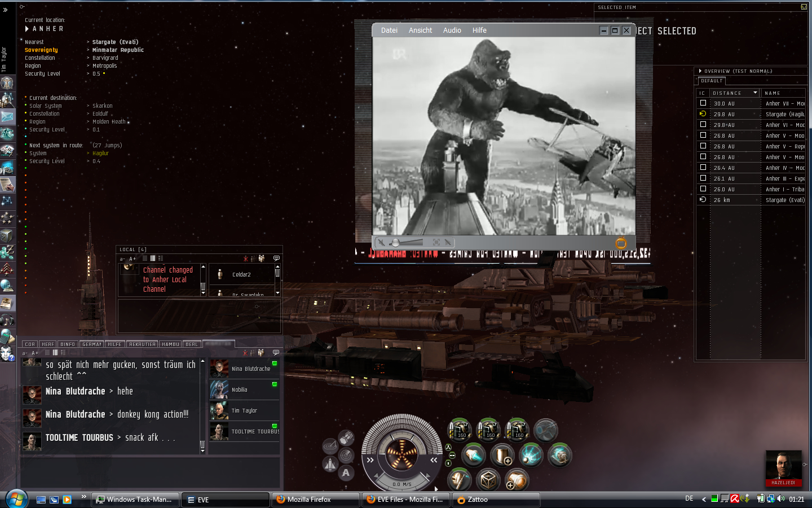Open the cargo hold button on the HUD
Image resolution: width=812 pixels, height=508 pixels.
coord(346,438)
